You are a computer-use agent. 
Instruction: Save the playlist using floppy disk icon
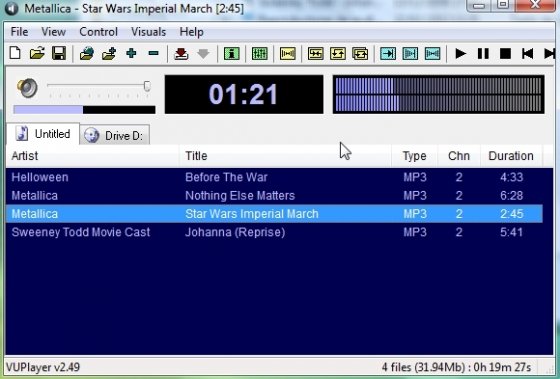59,54
